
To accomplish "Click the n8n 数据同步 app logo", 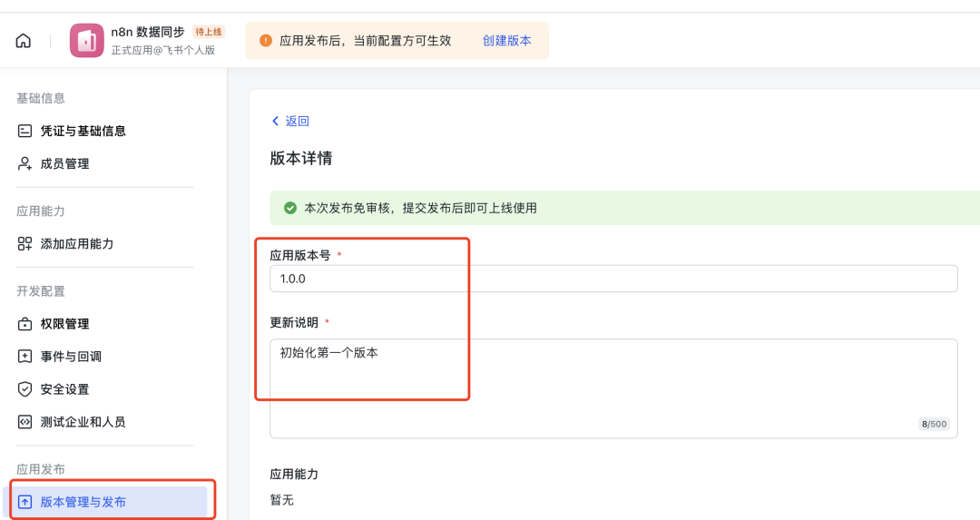I will click(x=87, y=41).
